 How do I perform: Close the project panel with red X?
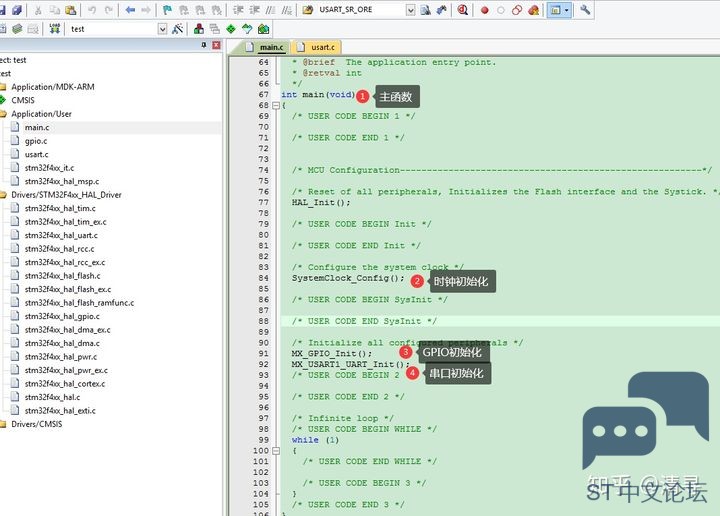[x=216, y=45]
